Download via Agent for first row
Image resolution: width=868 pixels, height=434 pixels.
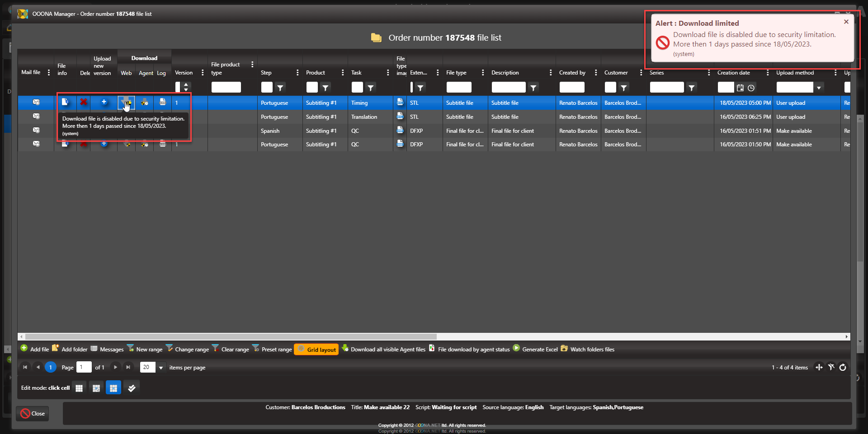click(x=145, y=103)
